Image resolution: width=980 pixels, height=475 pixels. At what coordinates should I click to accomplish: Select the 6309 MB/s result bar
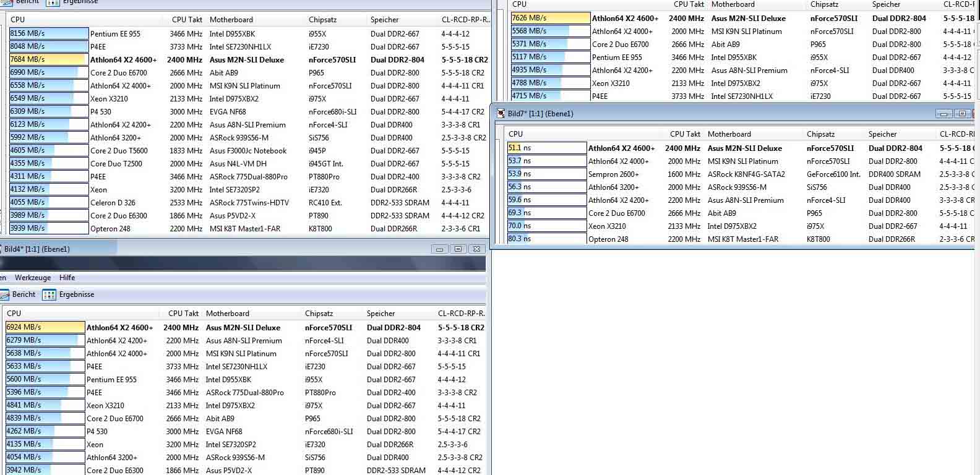49,111
